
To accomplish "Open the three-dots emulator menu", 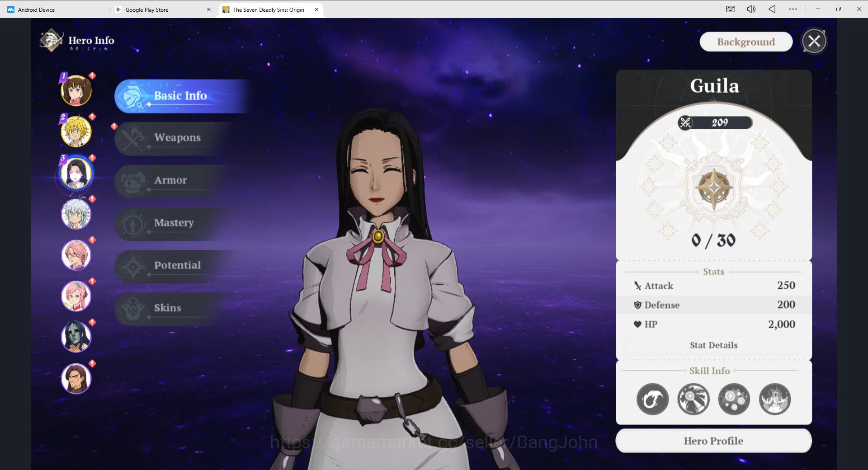I will (793, 9).
